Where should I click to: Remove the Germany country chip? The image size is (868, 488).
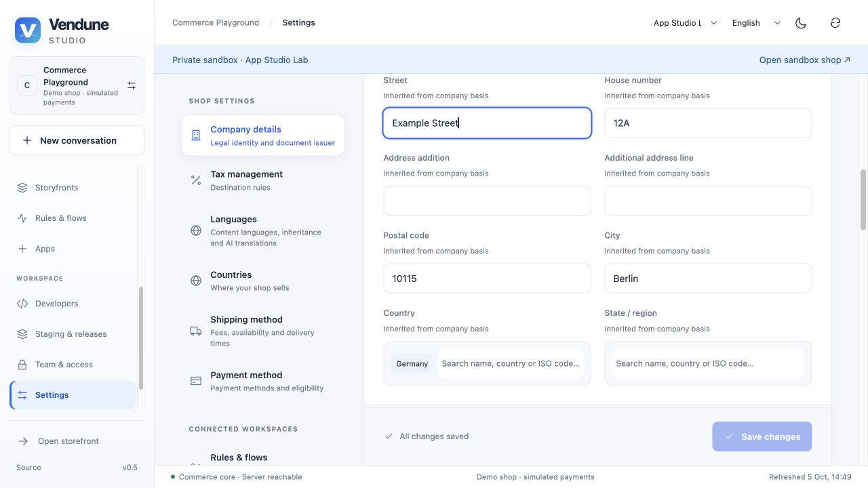(x=412, y=364)
